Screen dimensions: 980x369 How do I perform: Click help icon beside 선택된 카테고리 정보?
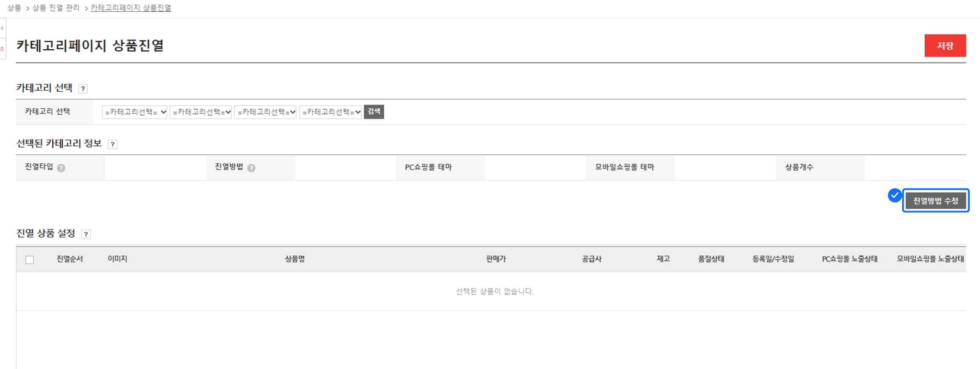coord(112,145)
